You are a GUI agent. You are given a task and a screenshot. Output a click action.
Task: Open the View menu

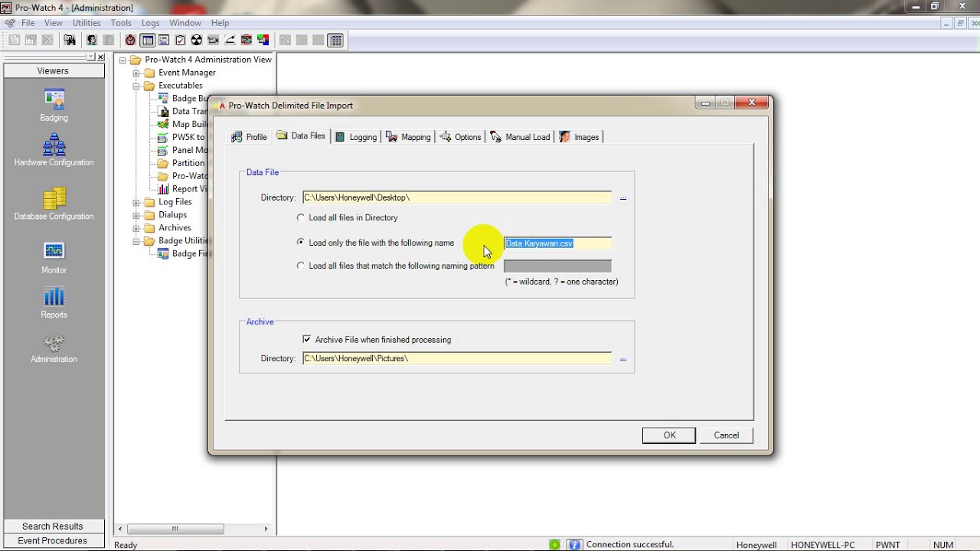(53, 23)
